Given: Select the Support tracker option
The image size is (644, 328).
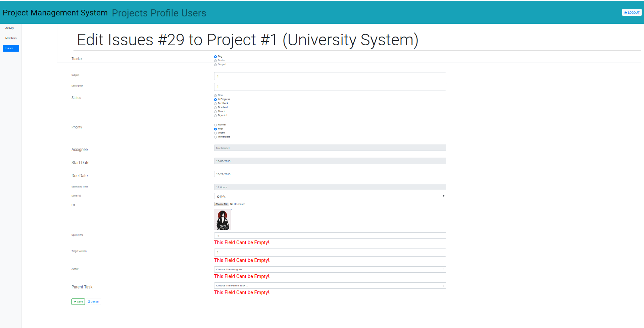Looking at the screenshot, I should 215,65.
